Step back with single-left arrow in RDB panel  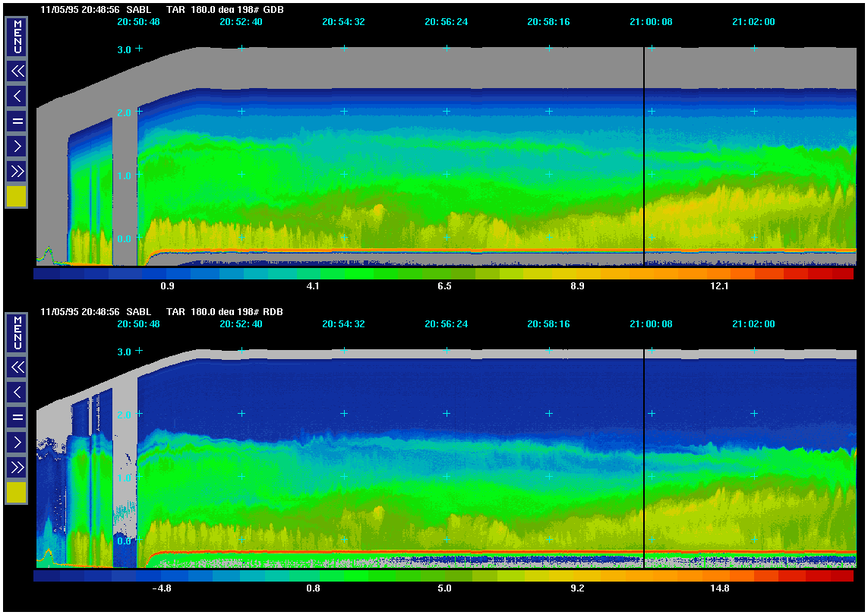pyautogui.click(x=17, y=392)
